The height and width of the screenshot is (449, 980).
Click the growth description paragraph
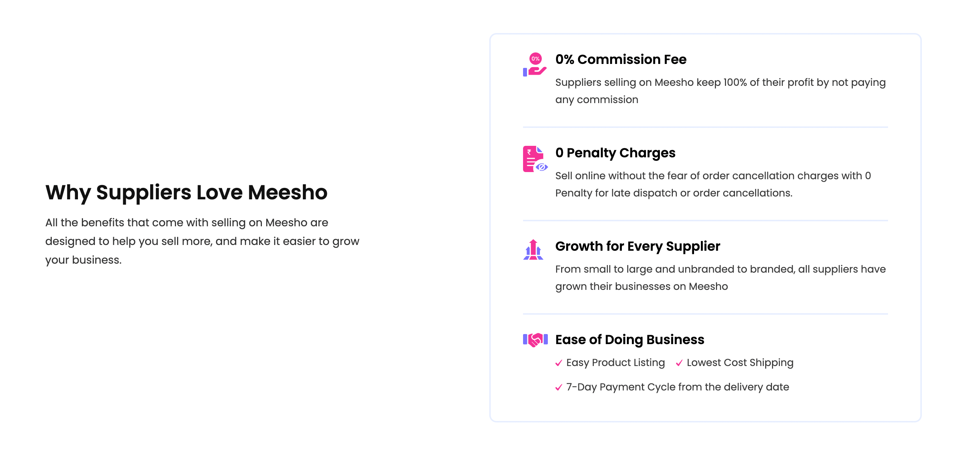(720, 278)
